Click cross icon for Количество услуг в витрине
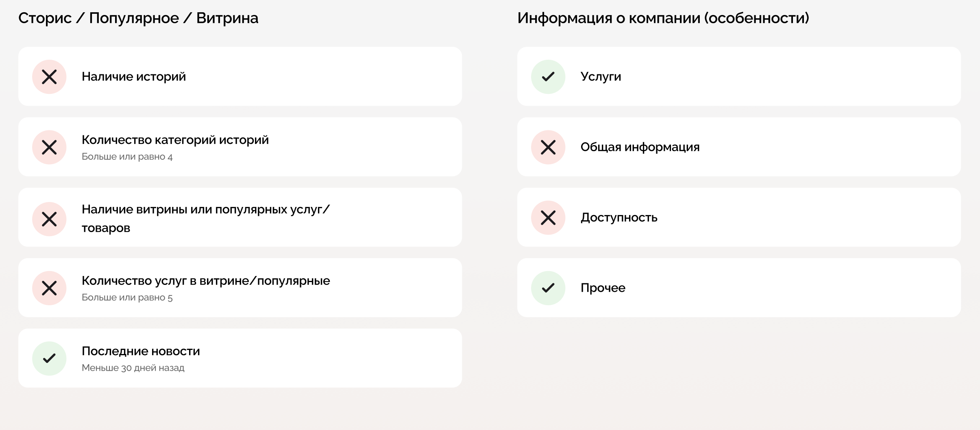 click(x=49, y=288)
